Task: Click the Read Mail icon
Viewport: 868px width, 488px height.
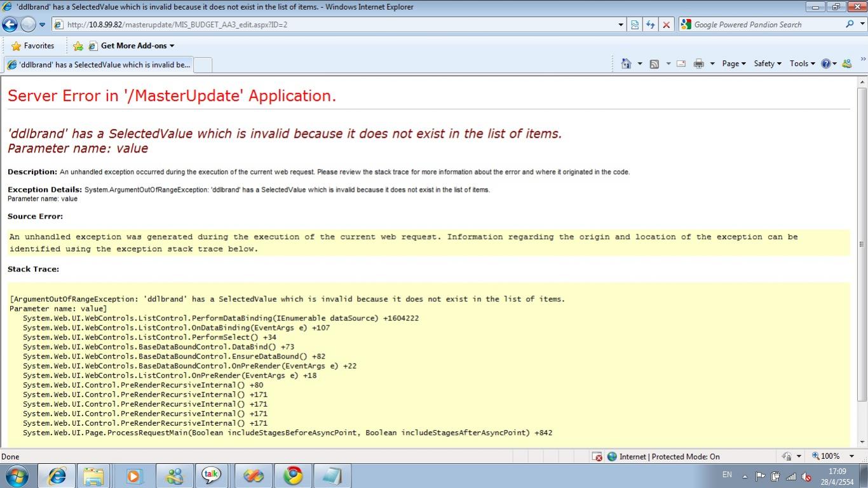Action: click(681, 64)
